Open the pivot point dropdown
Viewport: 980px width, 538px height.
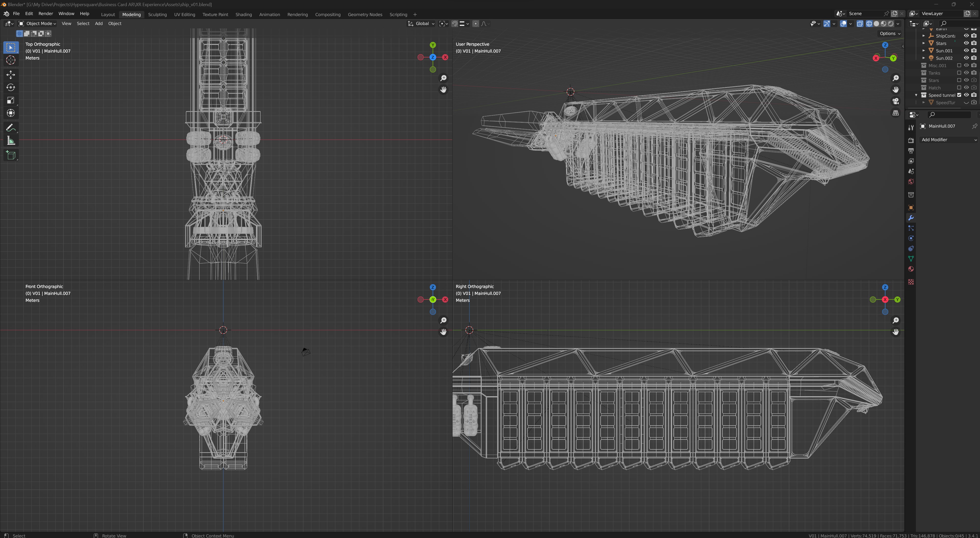[444, 23]
